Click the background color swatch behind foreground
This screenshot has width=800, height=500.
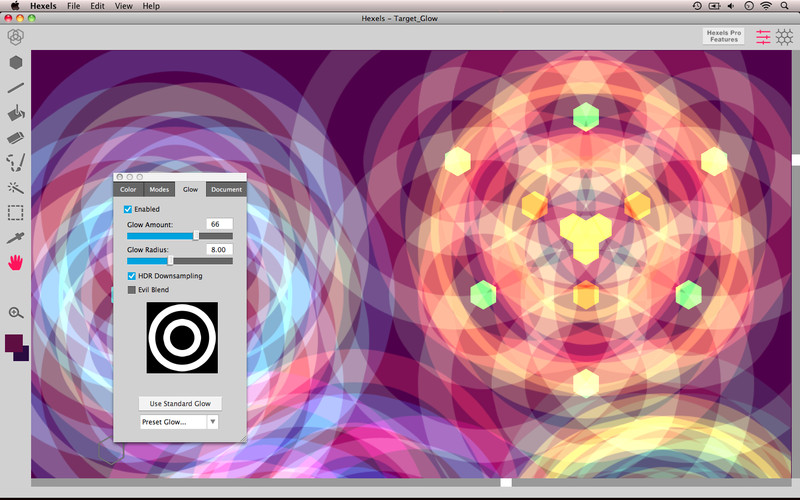[x=23, y=355]
